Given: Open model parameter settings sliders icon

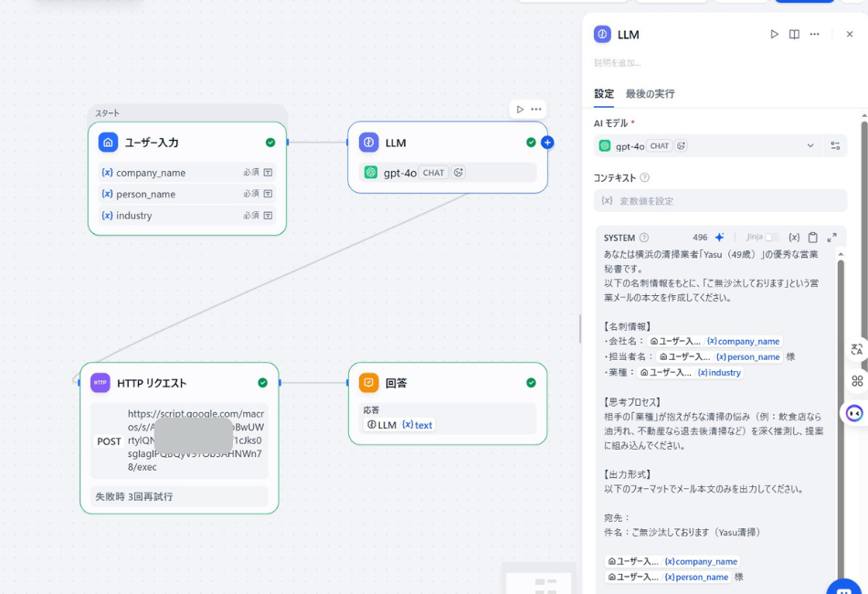Looking at the screenshot, I should point(835,146).
